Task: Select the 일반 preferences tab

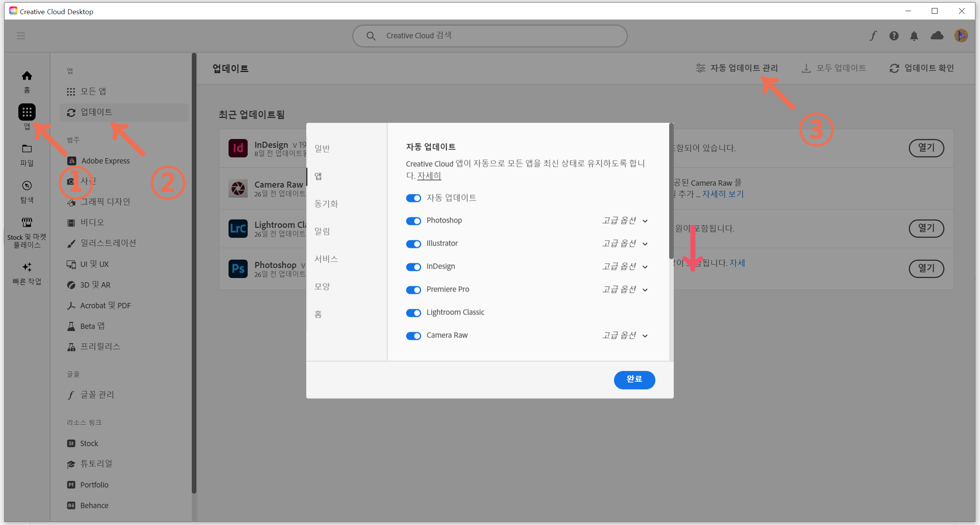Action: click(x=322, y=149)
